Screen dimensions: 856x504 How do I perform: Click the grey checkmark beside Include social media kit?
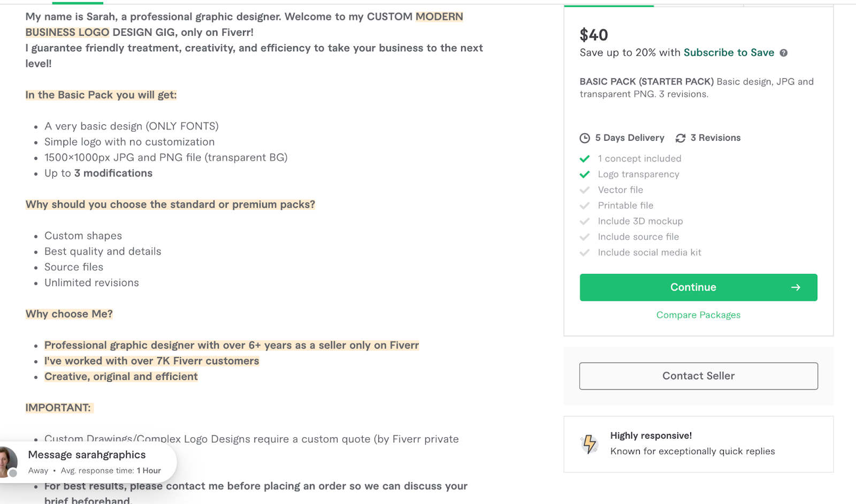point(585,253)
